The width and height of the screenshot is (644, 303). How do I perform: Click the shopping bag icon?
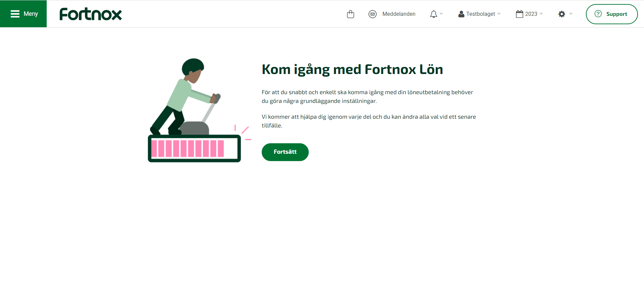(x=350, y=14)
